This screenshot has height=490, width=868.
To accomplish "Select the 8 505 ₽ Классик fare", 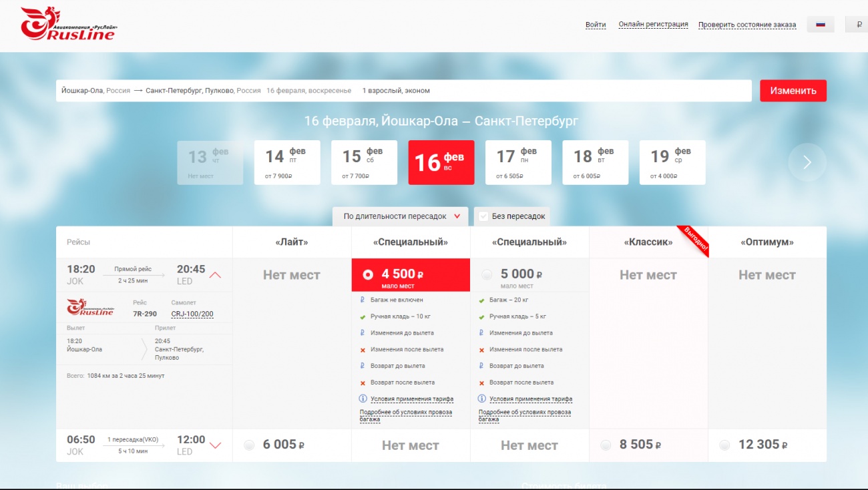I will pos(606,445).
